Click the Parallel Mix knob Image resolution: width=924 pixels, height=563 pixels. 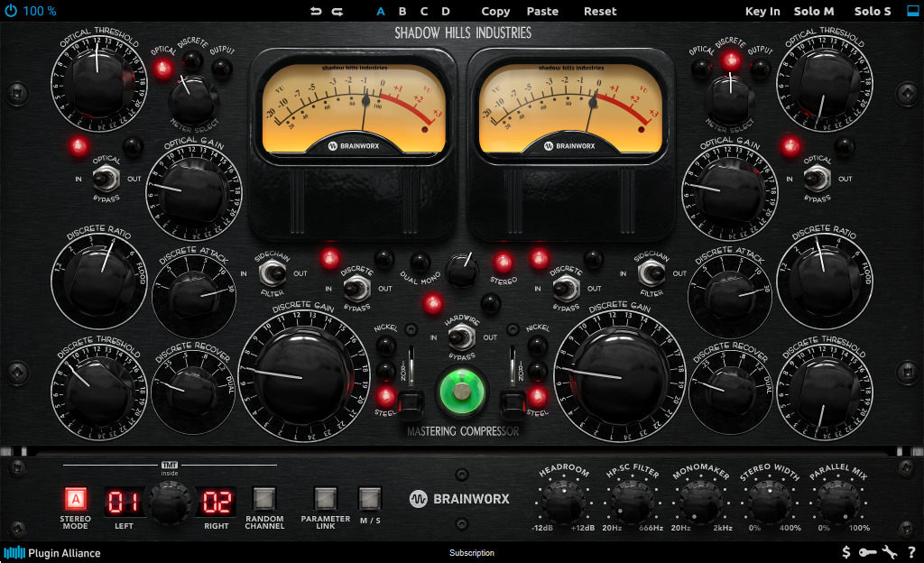pyautogui.click(x=838, y=501)
